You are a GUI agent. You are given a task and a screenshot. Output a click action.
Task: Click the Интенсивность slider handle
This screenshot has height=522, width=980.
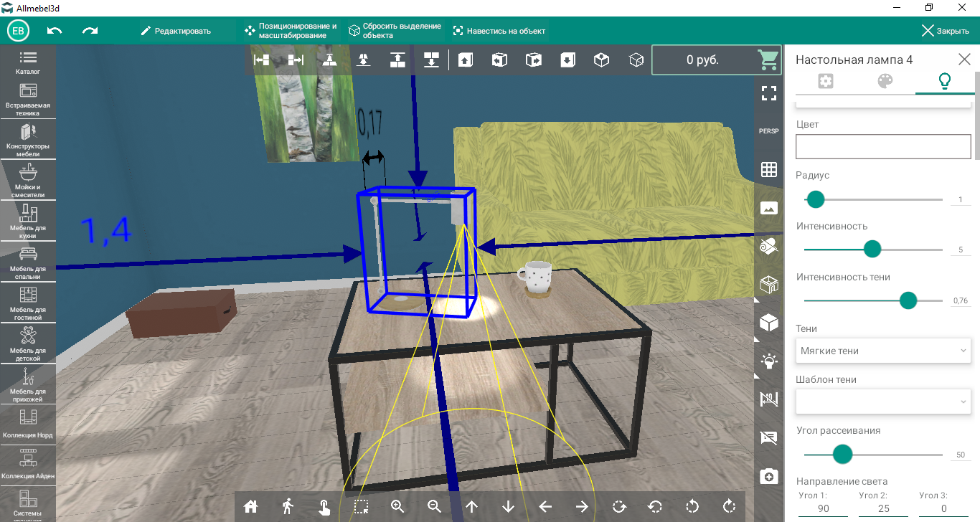[x=872, y=249]
